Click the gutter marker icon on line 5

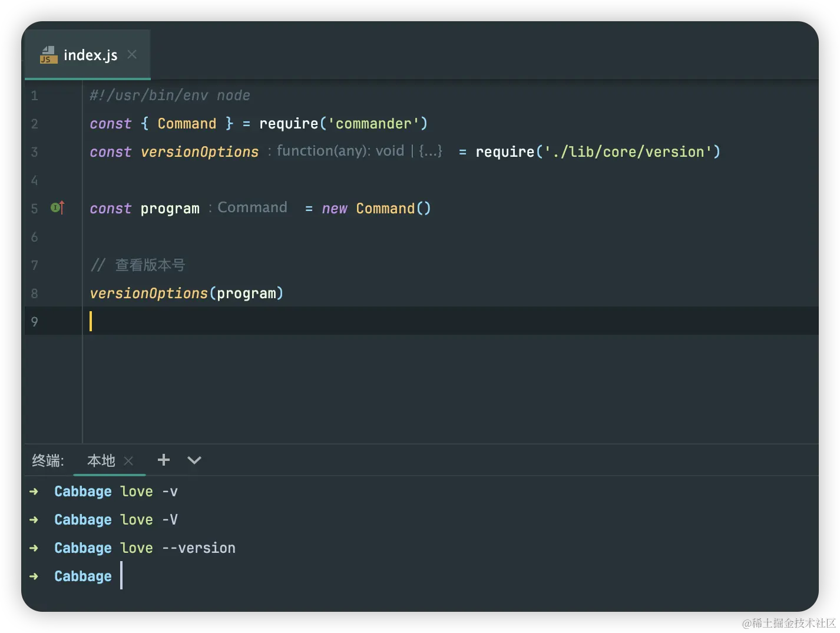57,207
